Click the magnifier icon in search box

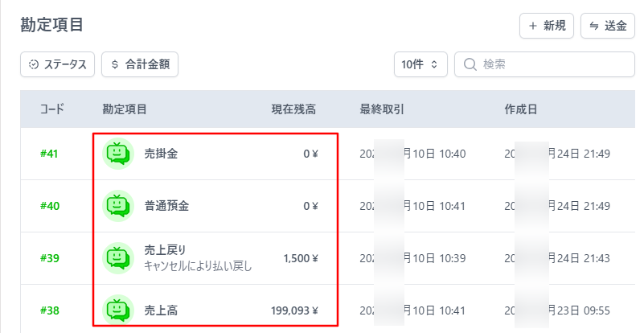pos(470,64)
